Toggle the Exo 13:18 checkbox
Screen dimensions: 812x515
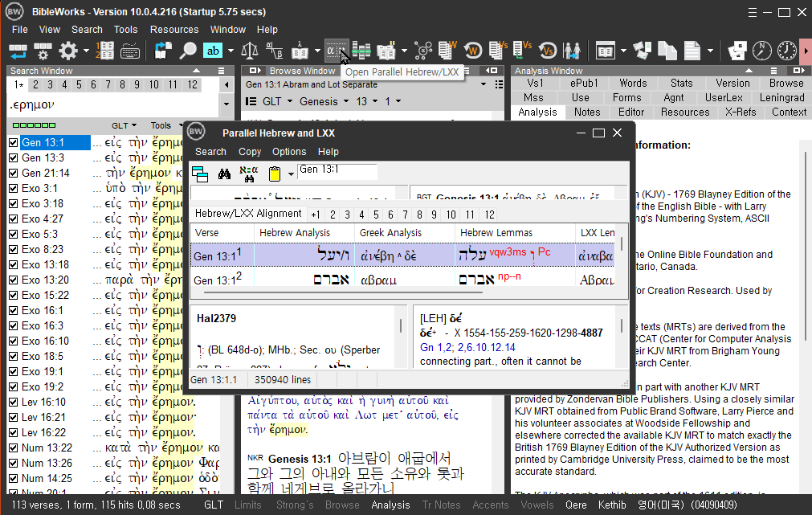(14, 265)
